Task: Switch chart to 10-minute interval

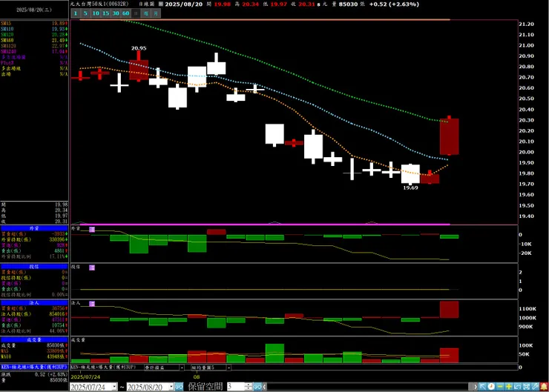Action: (x=95, y=13)
